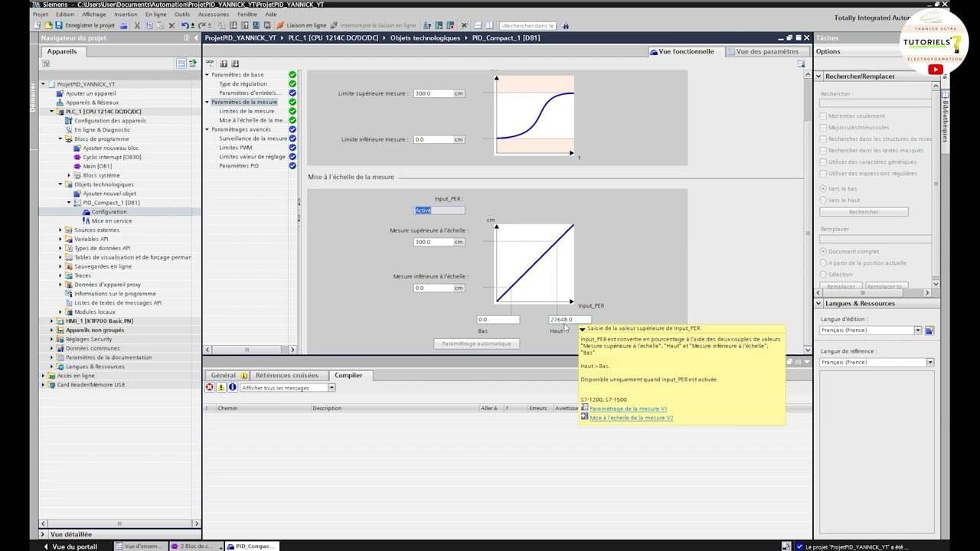This screenshot has height=551, width=980.
Task: Open Configuration des appareils in project tree
Action: click(109, 121)
